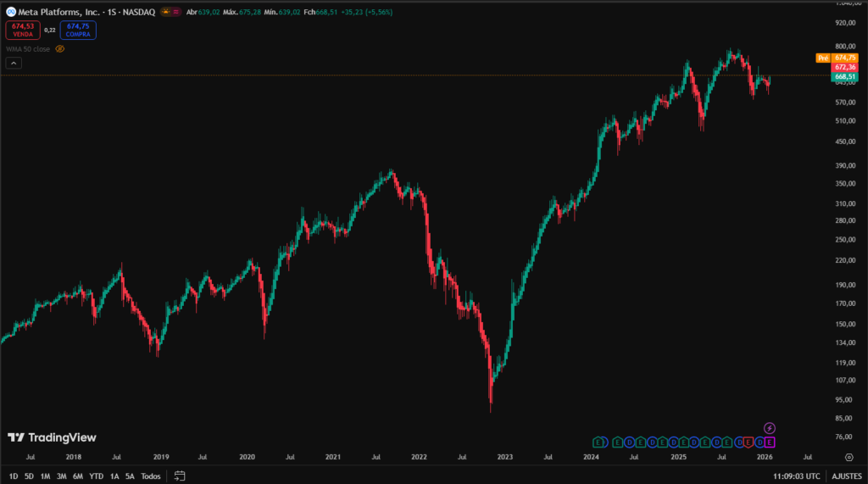Viewport: 868px width, 484px height.
Task: Click the WMA 50 close indicator label
Action: point(27,49)
